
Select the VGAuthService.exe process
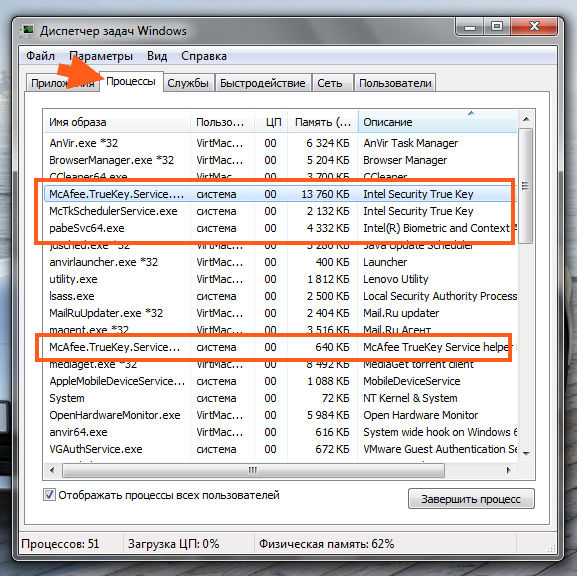[280, 449]
